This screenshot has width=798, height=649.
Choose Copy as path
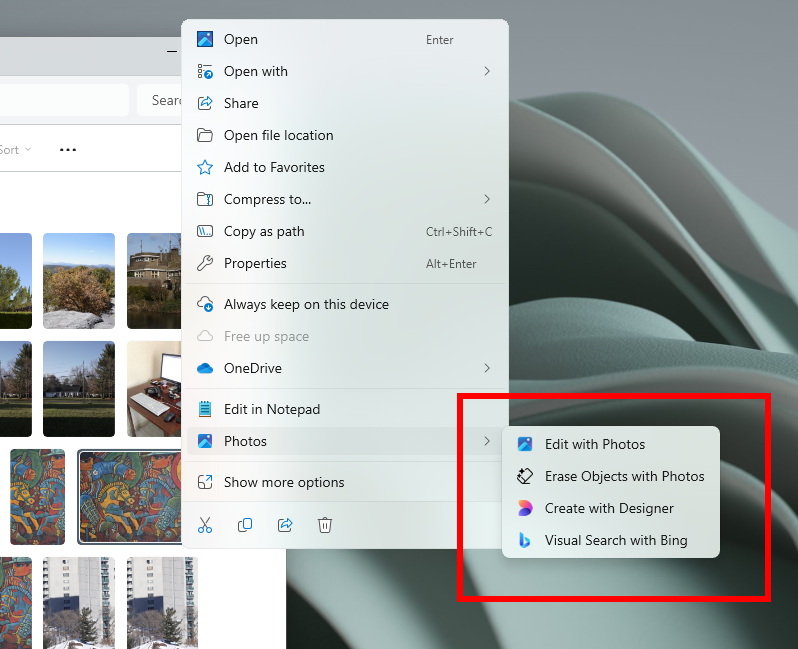264,231
